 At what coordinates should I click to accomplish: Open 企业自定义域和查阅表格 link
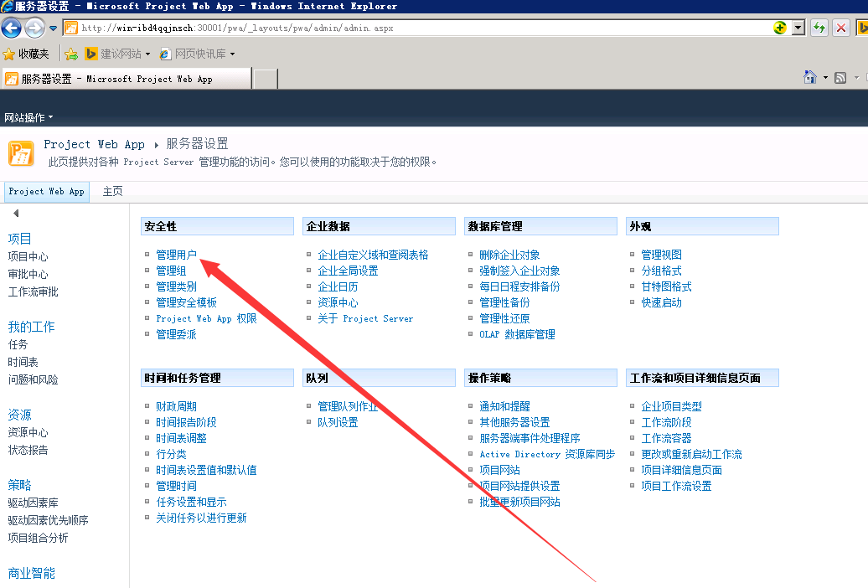(373, 255)
